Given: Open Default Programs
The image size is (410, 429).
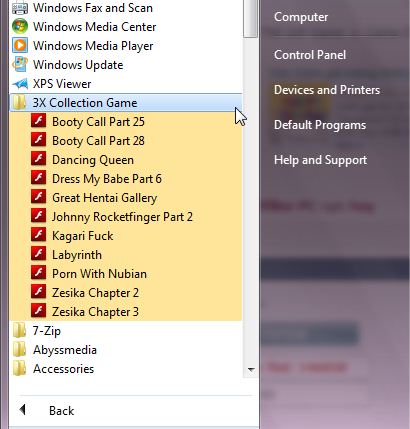Looking at the screenshot, I should [320, 125].
